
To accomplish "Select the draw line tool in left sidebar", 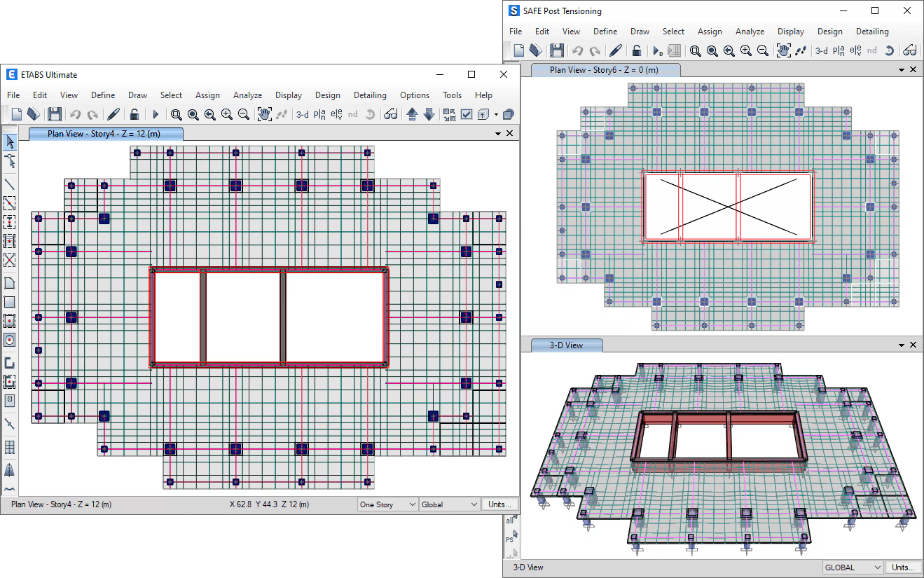I will (x=10, y=184).
